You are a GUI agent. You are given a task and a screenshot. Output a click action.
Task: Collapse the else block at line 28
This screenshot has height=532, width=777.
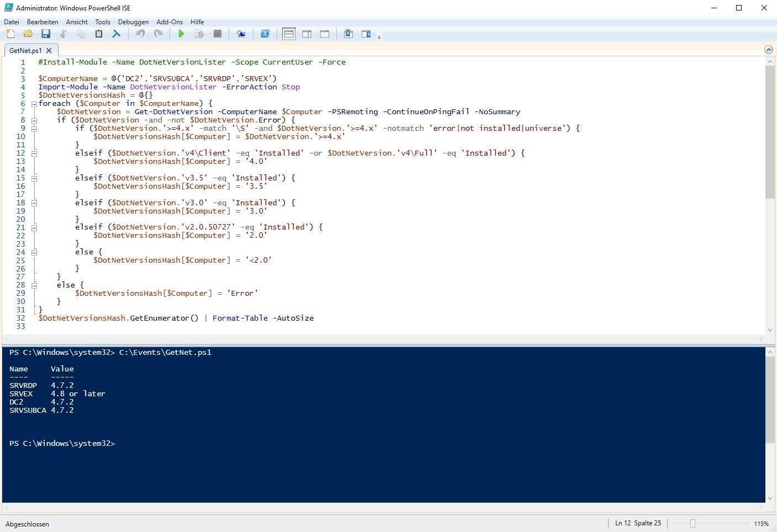tap(34, 285)
